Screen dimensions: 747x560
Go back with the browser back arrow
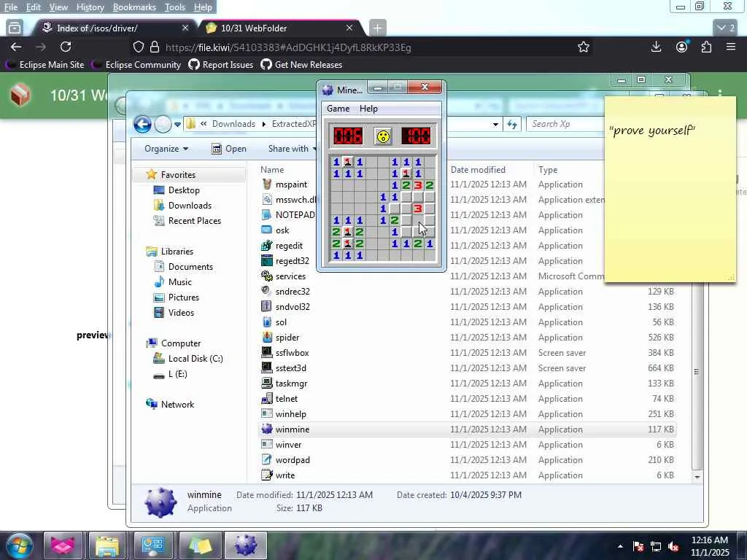(x=16, y=47)
